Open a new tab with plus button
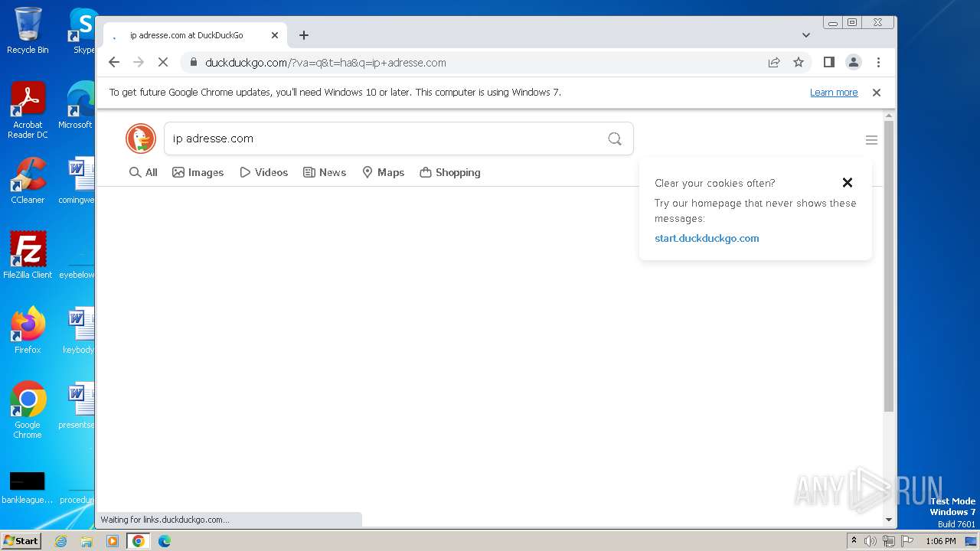The image size is (980, 551). [x=304, y=35]
